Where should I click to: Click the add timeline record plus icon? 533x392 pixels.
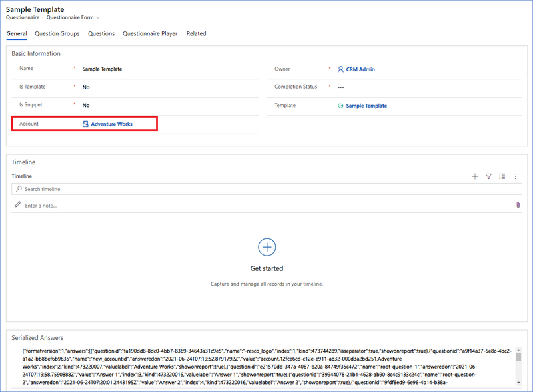[475, 176]
